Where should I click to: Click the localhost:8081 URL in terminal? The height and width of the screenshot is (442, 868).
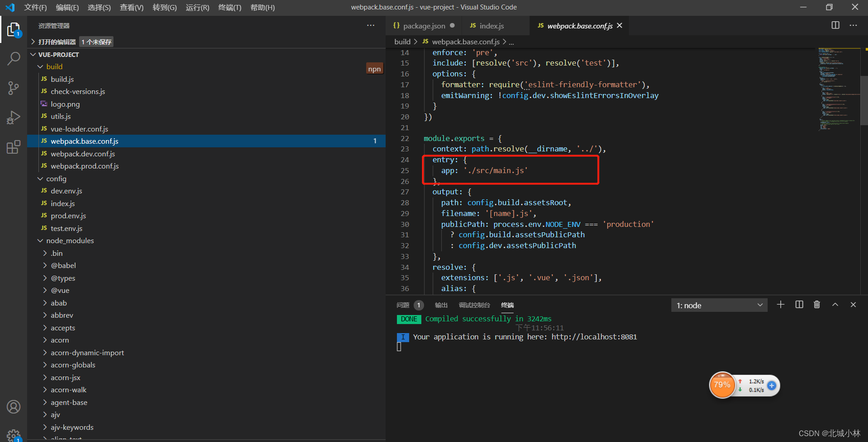[594, 337]
